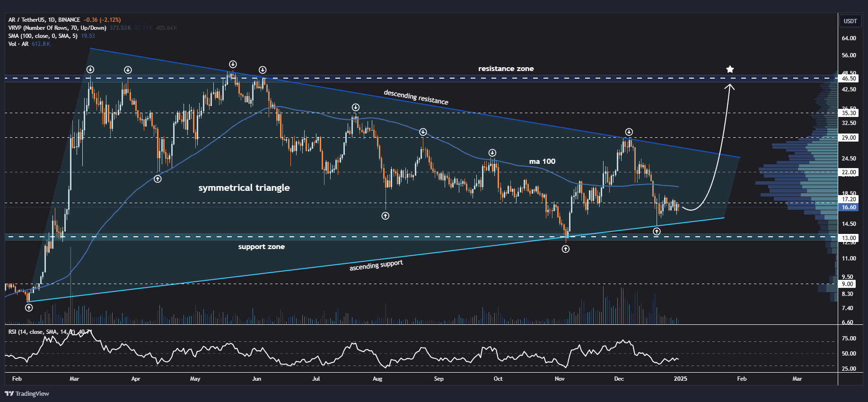
Task: Click the 'ma 100' text annotation
Action: (542, 161)
